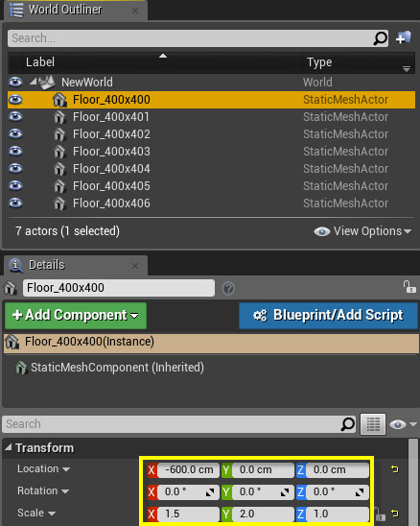Select Floor_400x401 in the outliner
This screenshot has width=420, height=526.
coord(211,117)
